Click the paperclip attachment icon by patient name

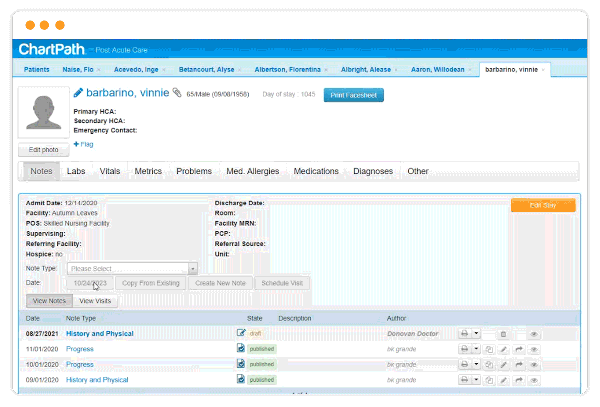tap(177, 93)
